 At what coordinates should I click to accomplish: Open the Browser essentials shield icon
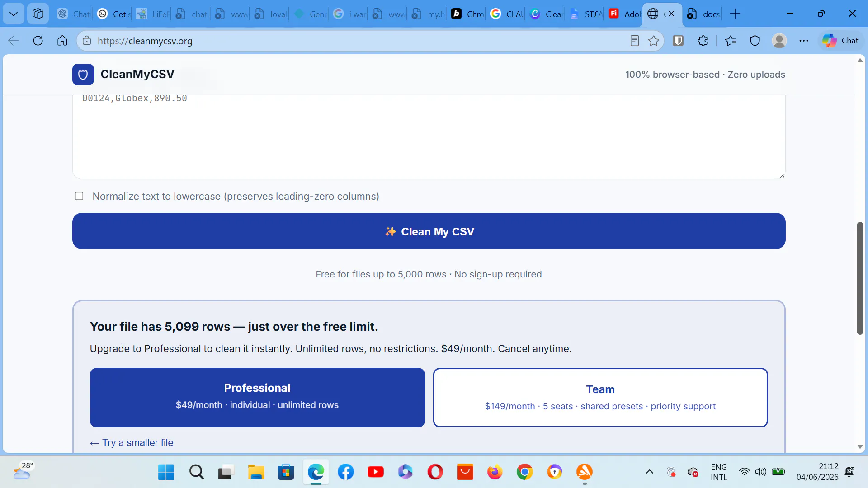tap(755, 41)
